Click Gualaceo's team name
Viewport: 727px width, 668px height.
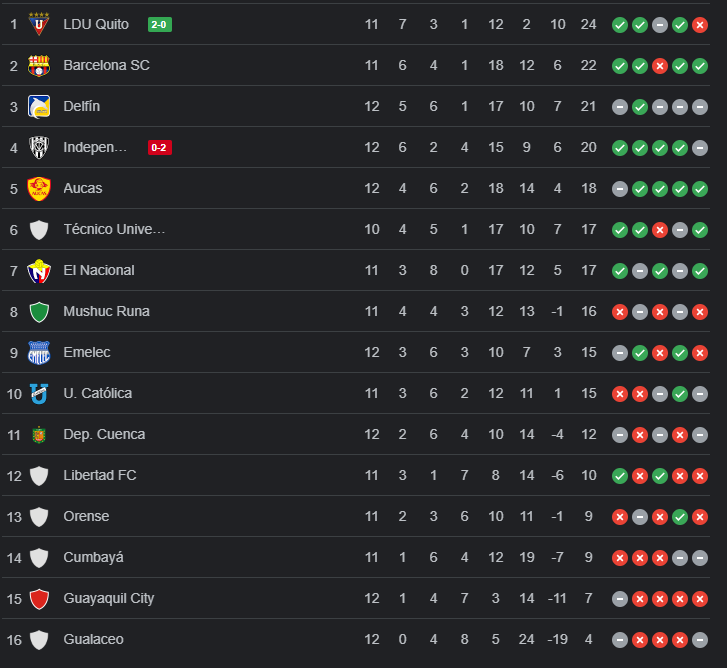pyautogui.click(x=93, y=639)
